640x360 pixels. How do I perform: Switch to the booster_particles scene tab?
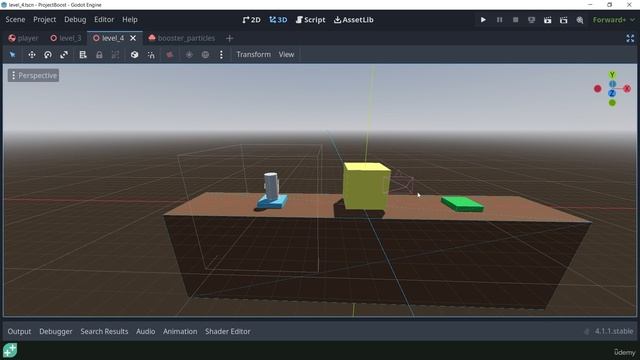coord(182,38)
